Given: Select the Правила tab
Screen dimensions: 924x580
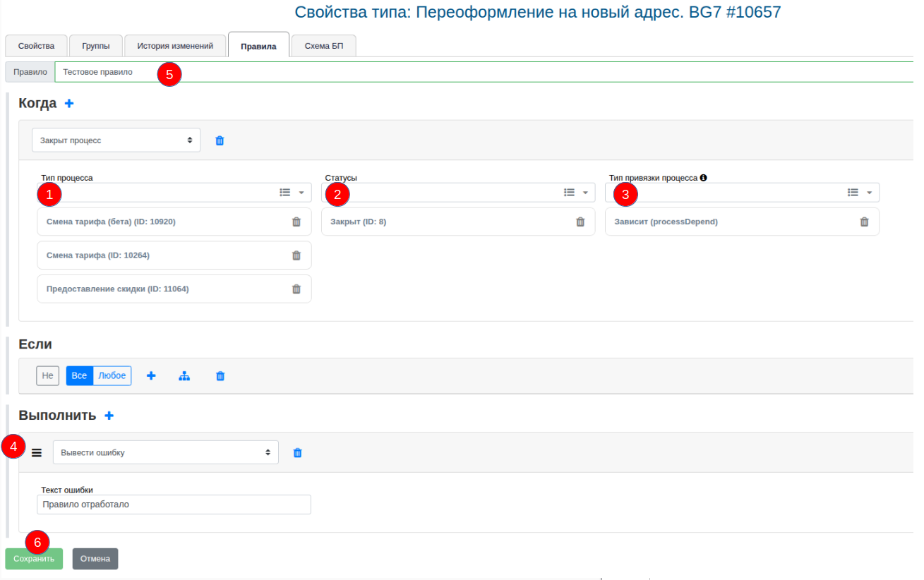Looking at the screenshot, I should (258, 46).
